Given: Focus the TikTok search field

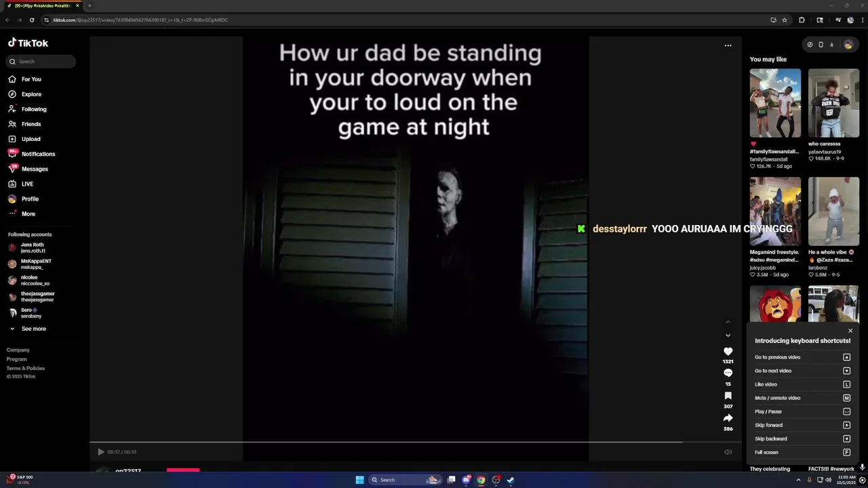Looking at the screenshot, I should click(x=42, y=62).
